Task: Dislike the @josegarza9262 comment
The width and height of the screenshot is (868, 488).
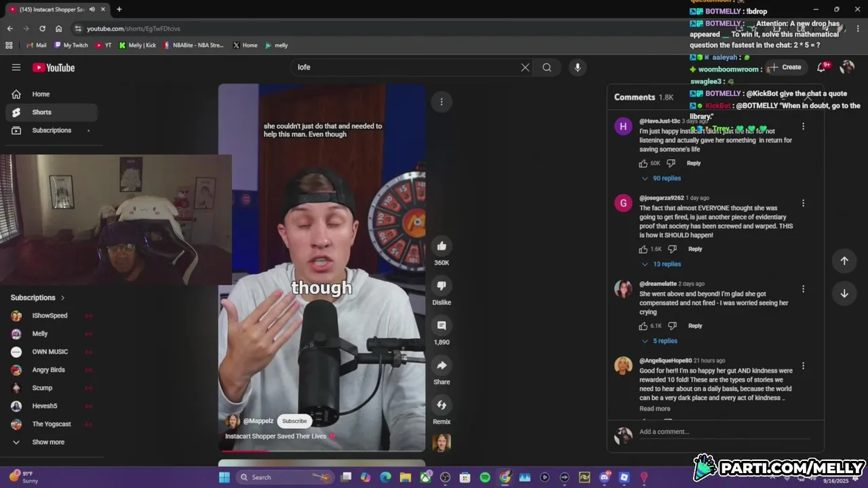Action: pyautogui.click(x=672, y=249)
